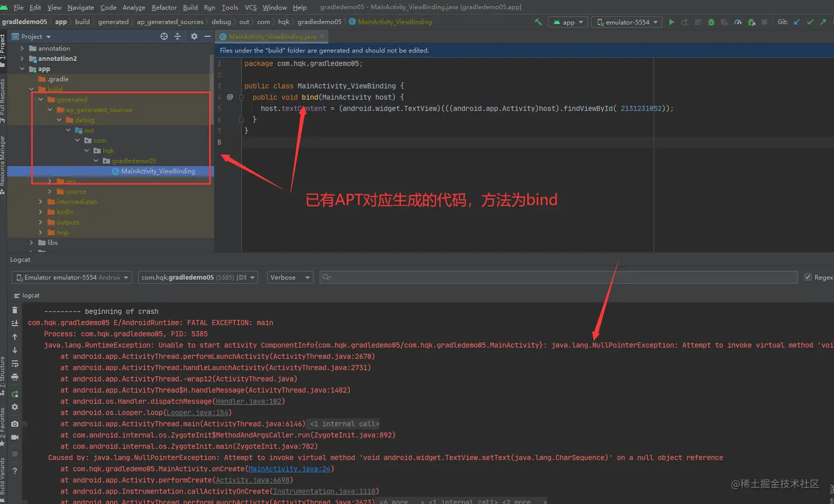Open Instrumentation.java:1118 stack trace link
The height and width of the screenshot is (504, 834).
324,491
